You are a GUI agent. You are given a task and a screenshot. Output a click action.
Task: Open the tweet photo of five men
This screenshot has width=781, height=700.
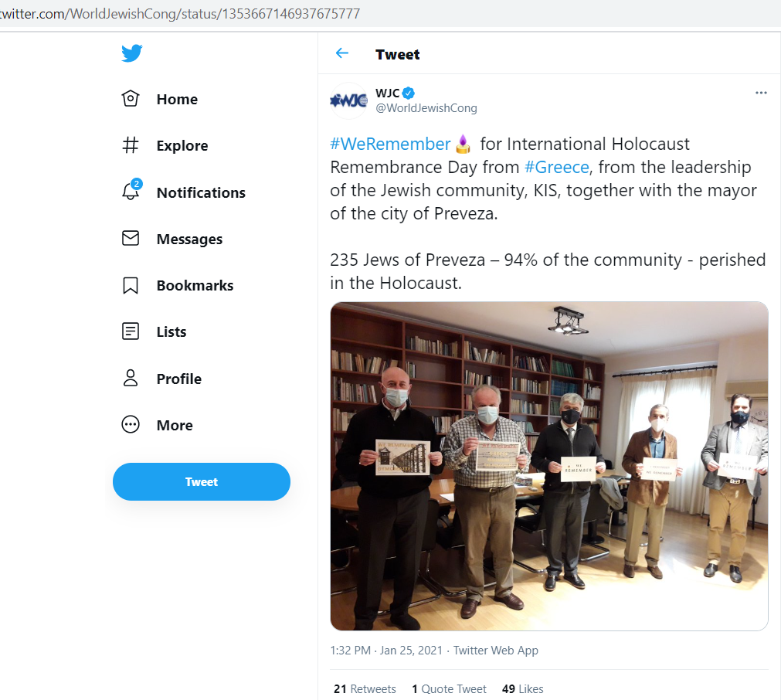click(x=548, y=466)
